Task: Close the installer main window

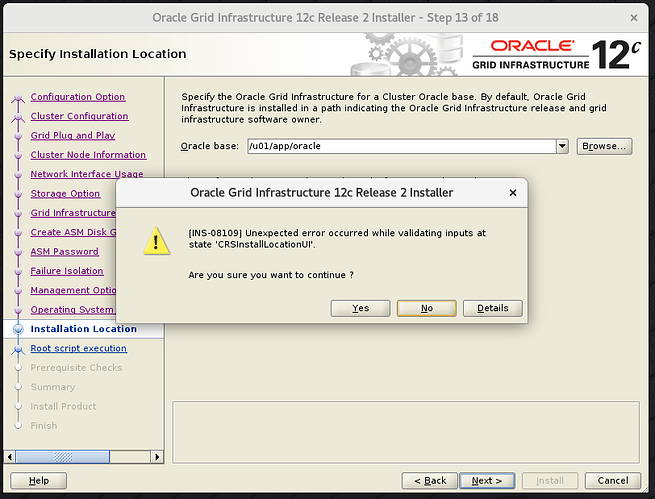Action: 634,18
